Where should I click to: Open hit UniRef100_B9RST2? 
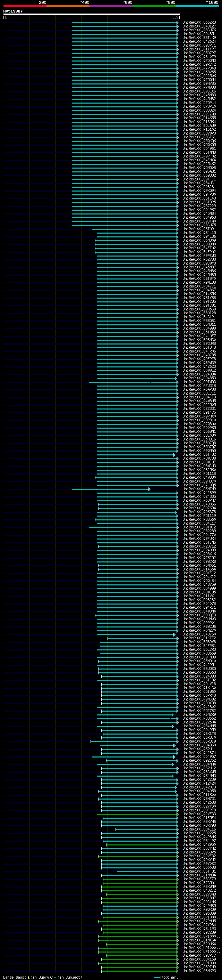(x=199, y=65)
